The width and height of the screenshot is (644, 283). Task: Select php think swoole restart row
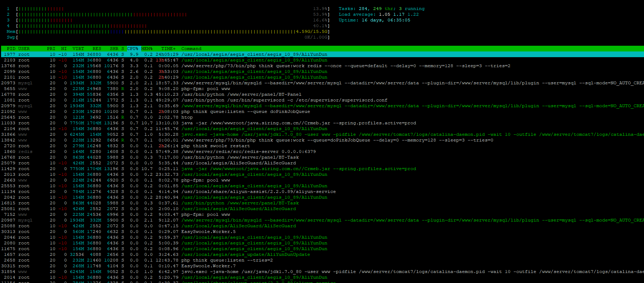pos(322,146)
